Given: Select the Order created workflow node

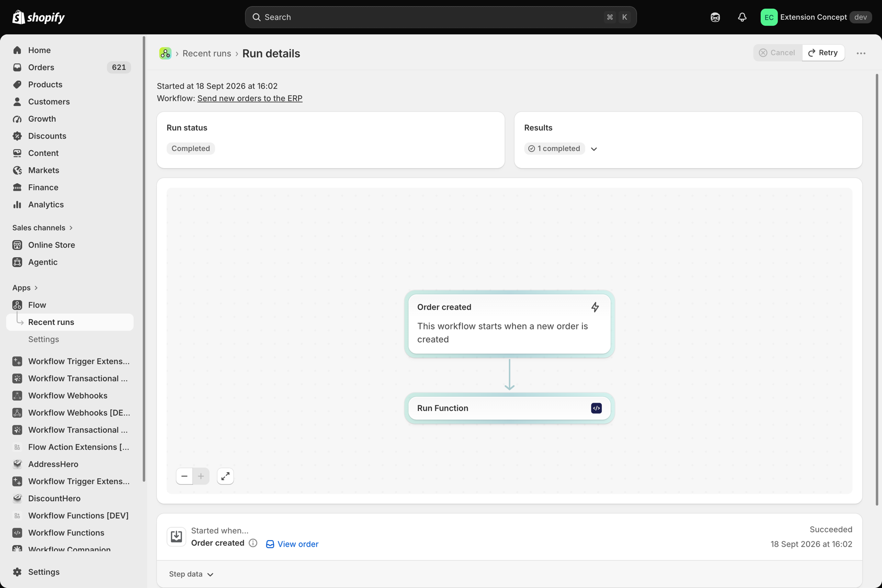Looking at the screenshot, I should pyautogui.click(x=509, y=324).
